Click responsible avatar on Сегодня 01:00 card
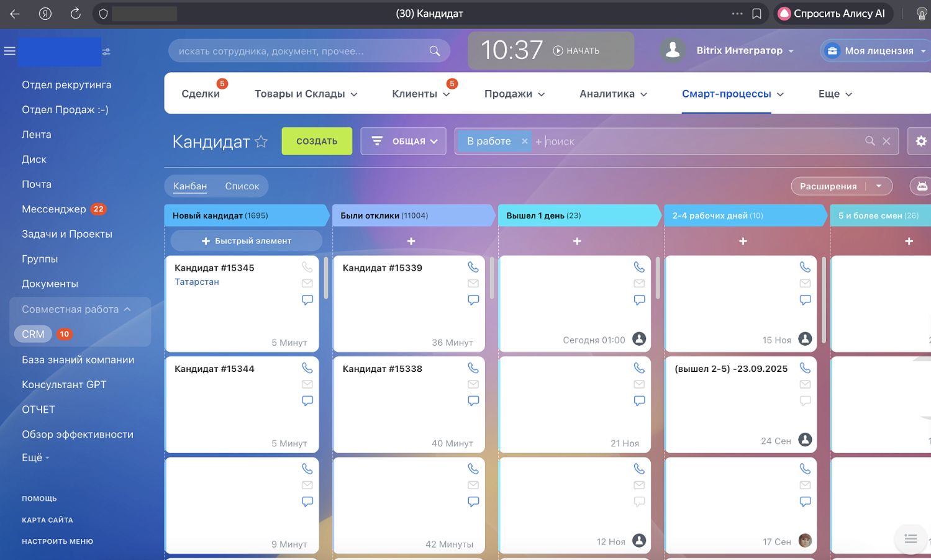The image size is (931, 560). point(639,339)
